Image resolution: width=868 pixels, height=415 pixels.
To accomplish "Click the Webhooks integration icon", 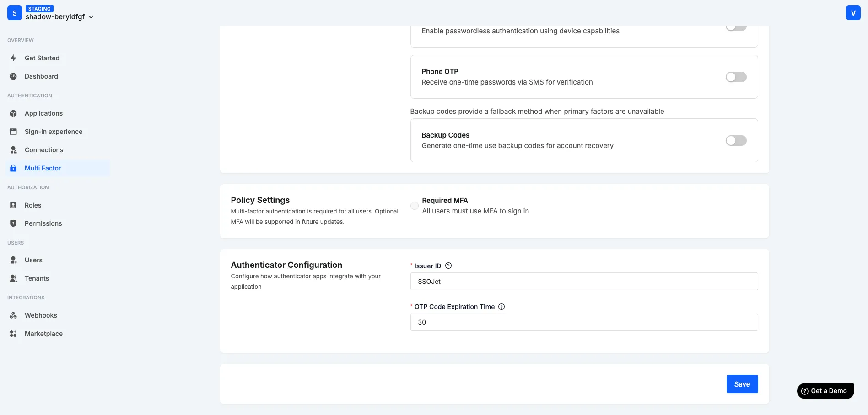I will point(13,315).
